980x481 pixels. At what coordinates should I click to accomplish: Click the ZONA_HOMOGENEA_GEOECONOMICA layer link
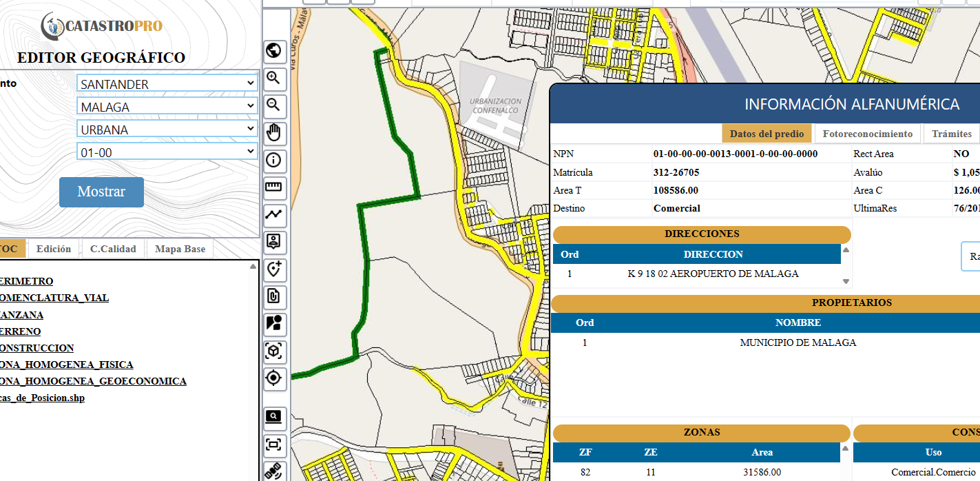(x=92, y=381)
